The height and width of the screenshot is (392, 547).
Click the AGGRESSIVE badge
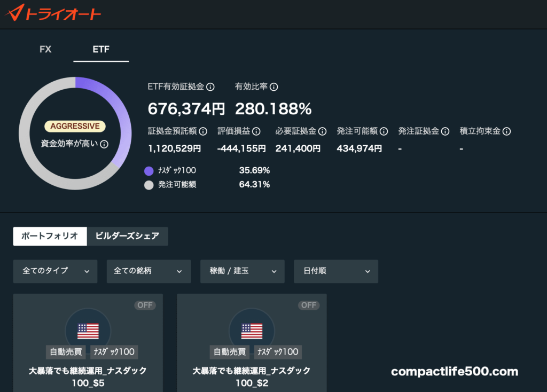pos(75,126)
